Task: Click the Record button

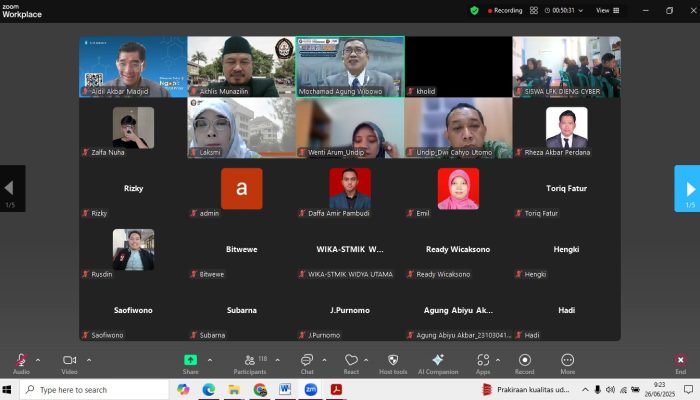Action: click(525, 363)
